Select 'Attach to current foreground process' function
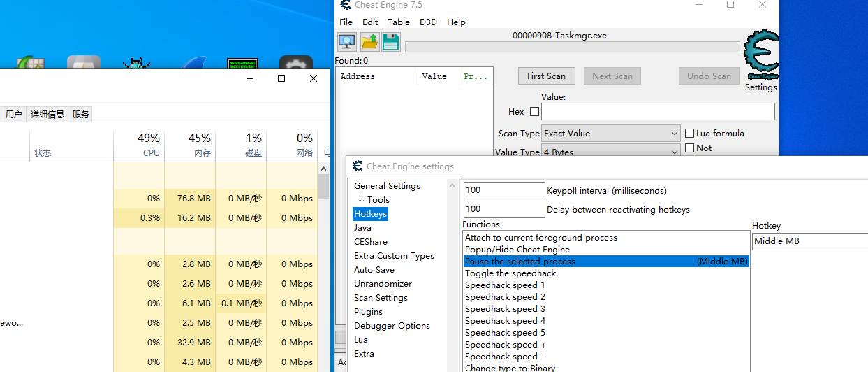 tap(606, 238)
